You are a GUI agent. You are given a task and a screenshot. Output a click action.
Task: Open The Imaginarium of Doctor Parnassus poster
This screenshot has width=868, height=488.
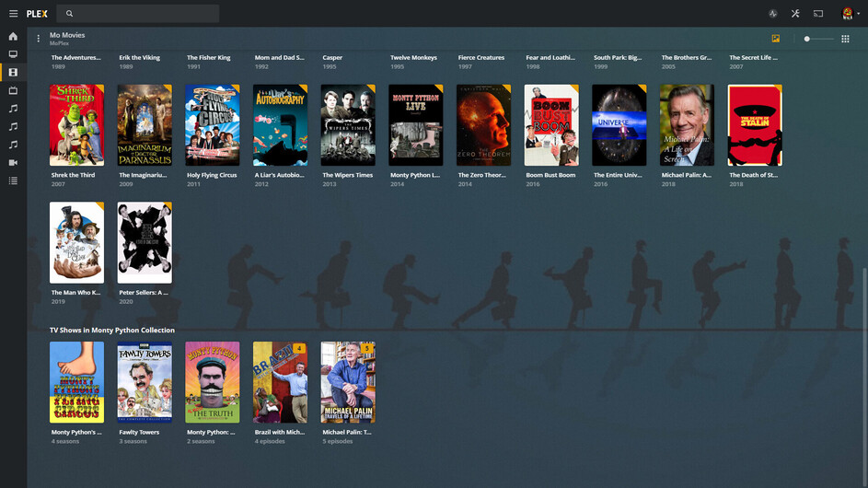click(145, 125)
